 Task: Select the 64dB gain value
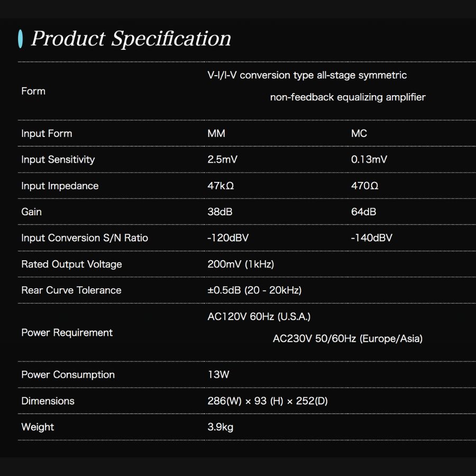click(x=363, y=212)
